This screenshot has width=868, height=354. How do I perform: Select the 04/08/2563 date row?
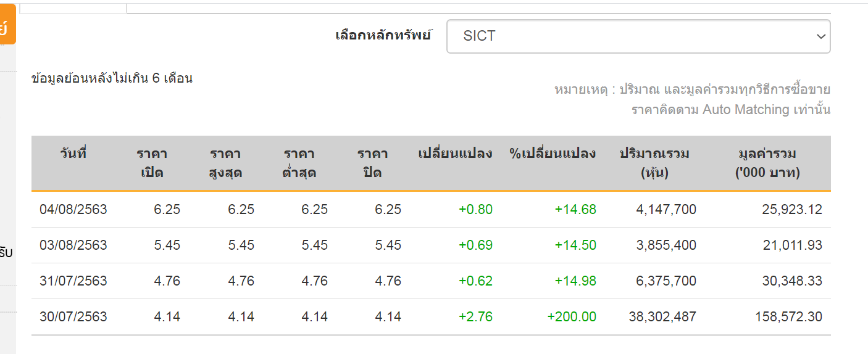[73, 210]
